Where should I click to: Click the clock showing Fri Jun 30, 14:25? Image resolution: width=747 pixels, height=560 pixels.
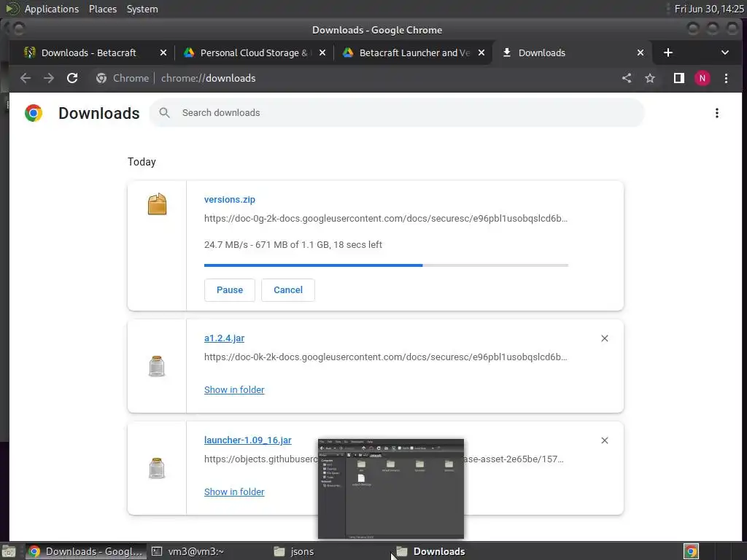pyautogui.click(x=709, y=9)
